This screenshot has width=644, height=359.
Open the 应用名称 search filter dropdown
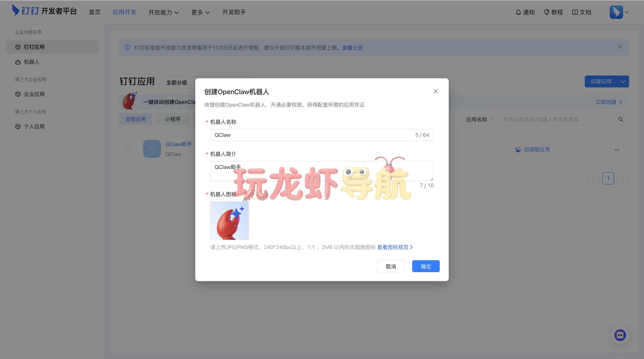pos(480,119)
